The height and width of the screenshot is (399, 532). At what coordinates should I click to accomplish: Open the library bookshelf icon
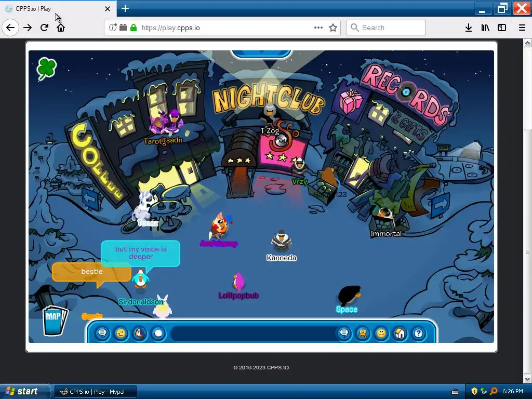[x=485, y=28]
